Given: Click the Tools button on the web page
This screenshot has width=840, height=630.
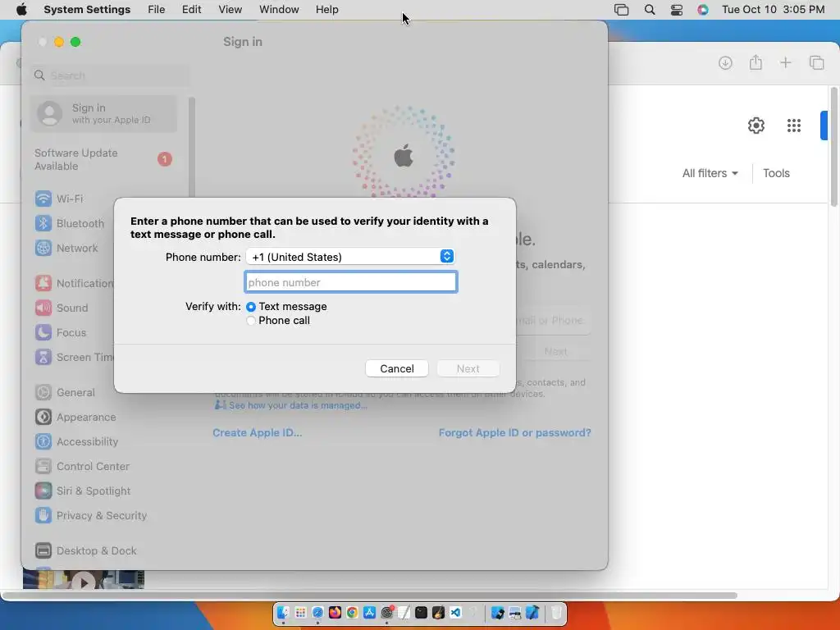Looking at the screenshot, I should [x=776, y=173].
